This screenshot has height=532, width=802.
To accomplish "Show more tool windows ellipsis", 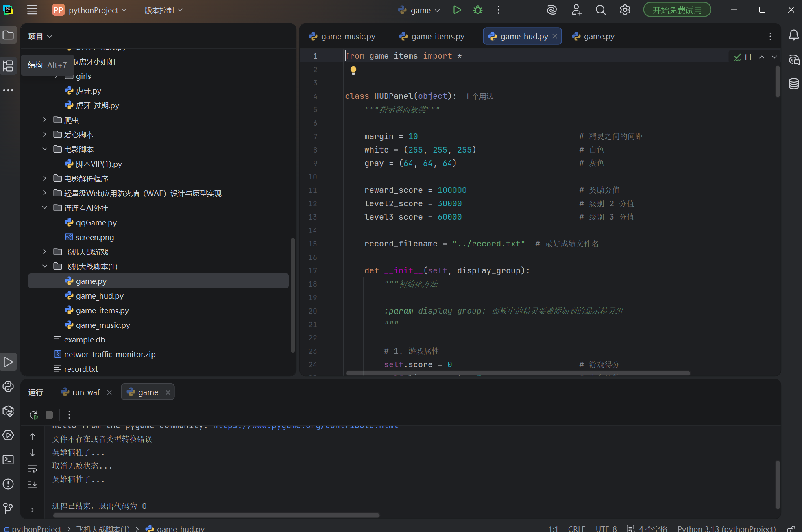I will click(9, 90).
